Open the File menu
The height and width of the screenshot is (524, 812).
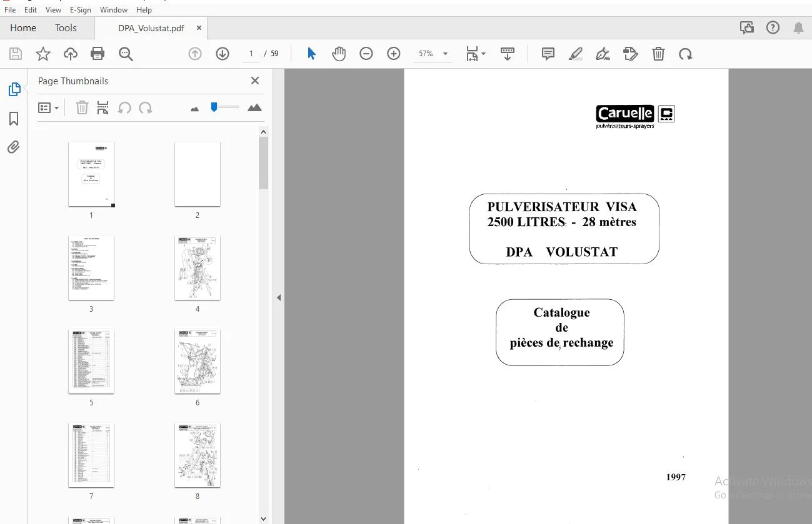pyautogui.click(x=10, y=9)
